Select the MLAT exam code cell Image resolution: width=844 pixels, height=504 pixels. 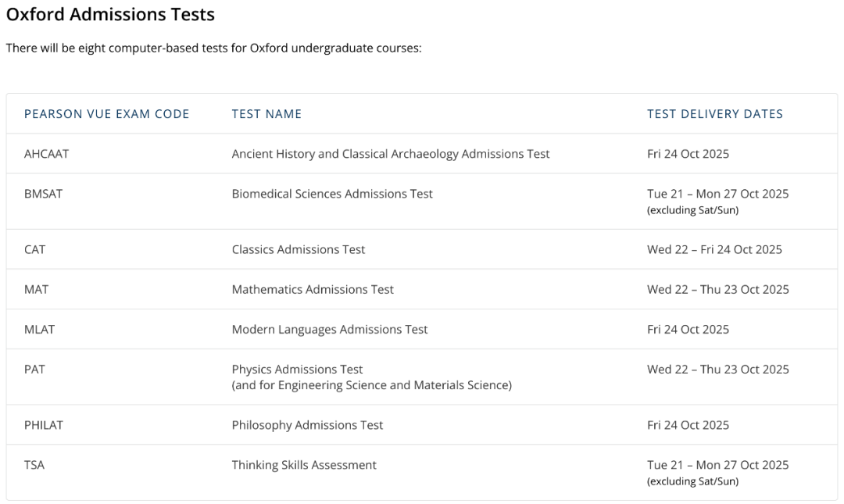[40, 329]
